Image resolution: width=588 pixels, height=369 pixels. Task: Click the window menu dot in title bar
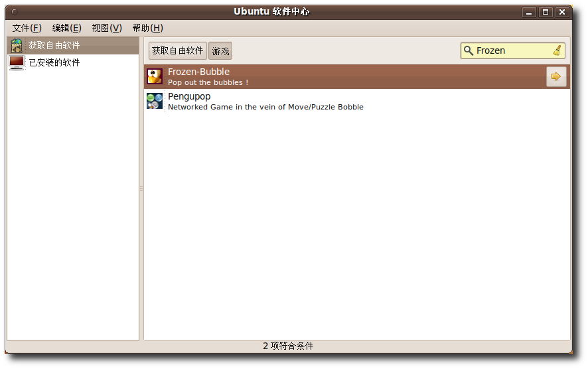[15, 12]
